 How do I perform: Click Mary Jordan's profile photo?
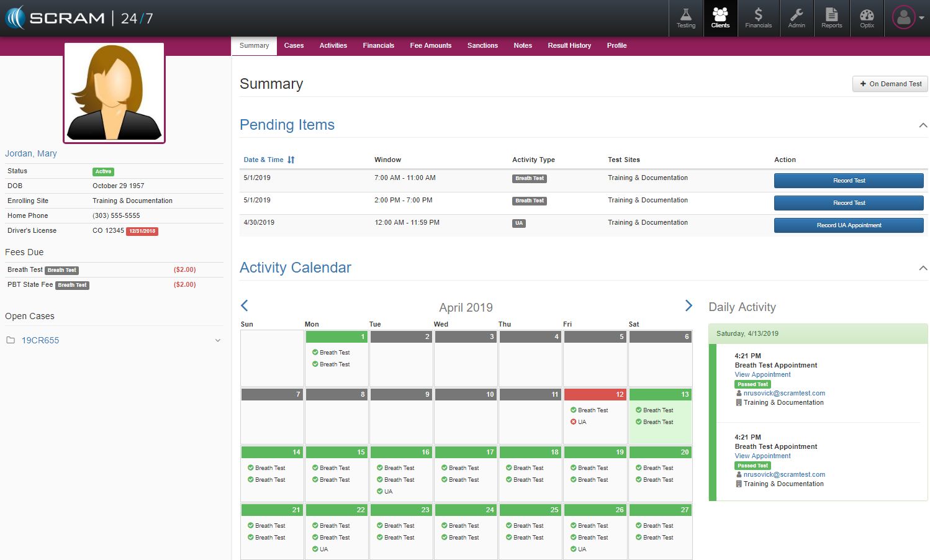point(114,93)
